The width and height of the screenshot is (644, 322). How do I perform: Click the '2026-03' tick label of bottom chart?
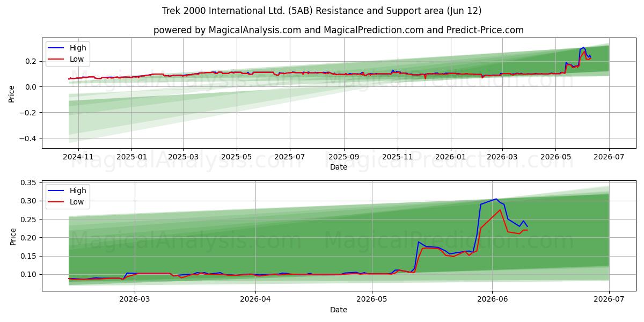click(x=135, y=300)
